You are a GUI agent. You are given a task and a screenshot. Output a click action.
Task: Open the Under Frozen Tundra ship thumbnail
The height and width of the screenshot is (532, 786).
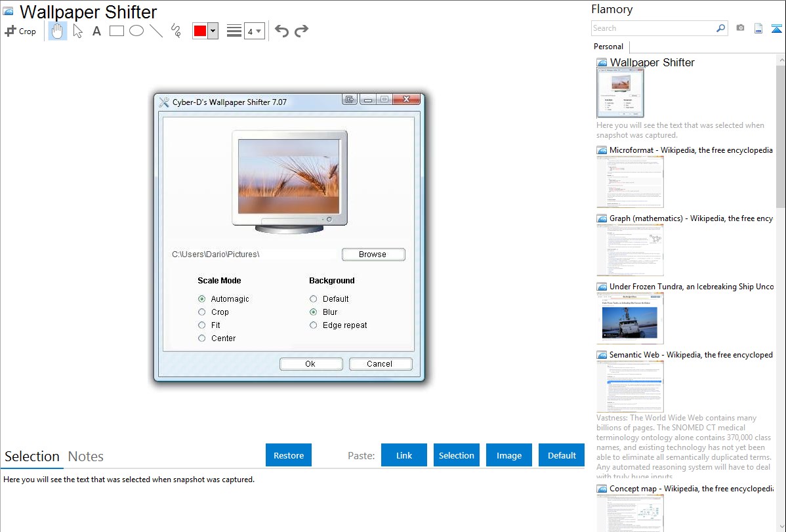point(630,318)
